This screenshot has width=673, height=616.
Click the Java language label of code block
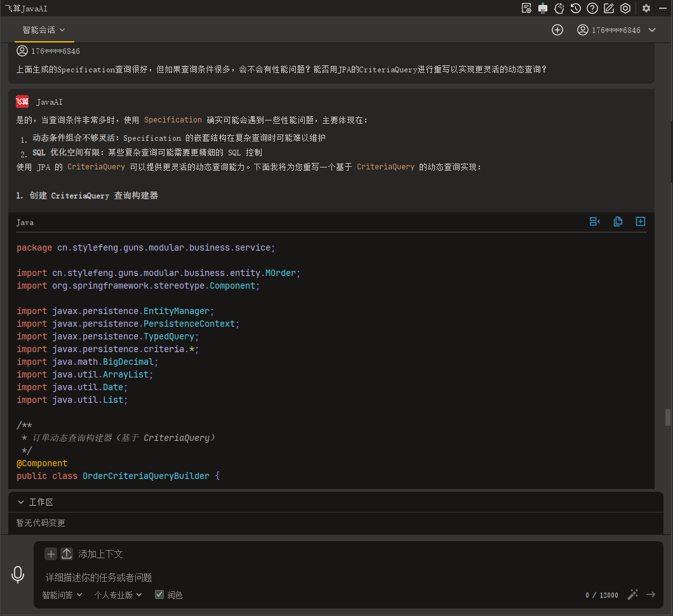[x=25, y=223]
